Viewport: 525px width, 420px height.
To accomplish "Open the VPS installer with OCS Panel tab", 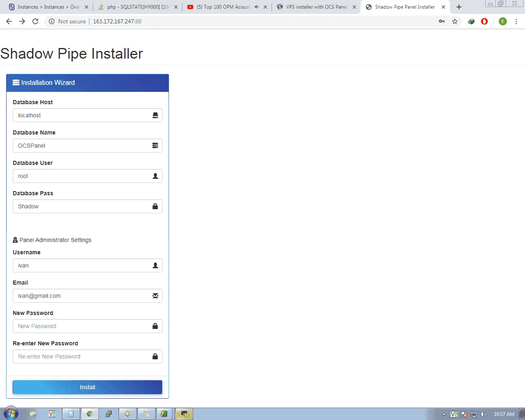I will 316,7.
